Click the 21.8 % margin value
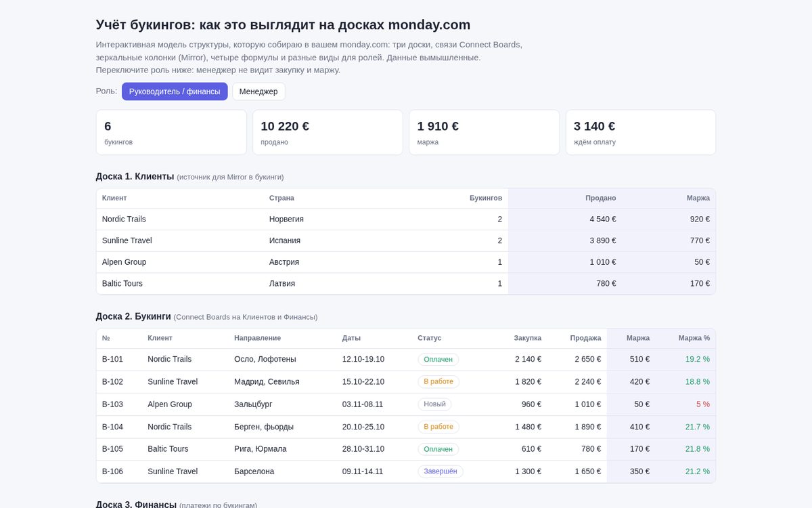This screenshot has width=812, height=508. 698,449
